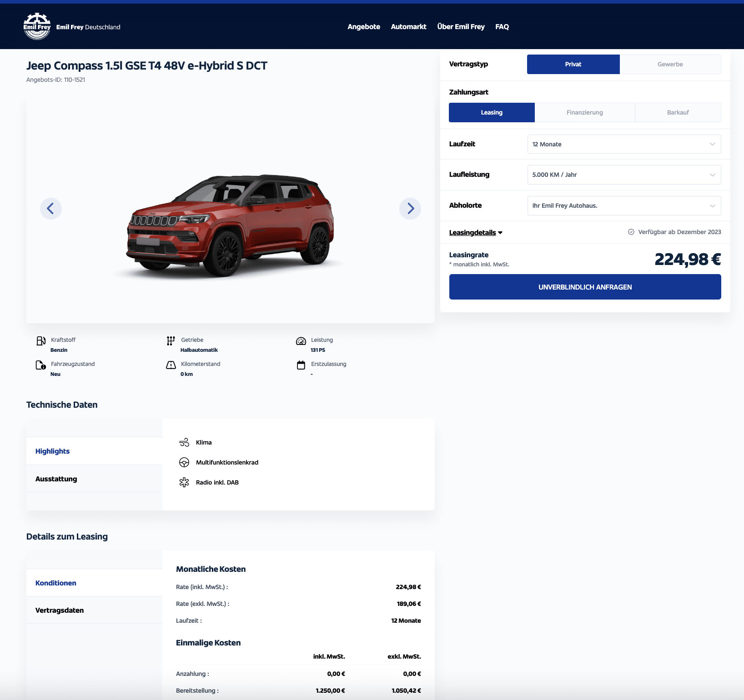
Task: Select Privat contract type
Action: coord(573,64)
